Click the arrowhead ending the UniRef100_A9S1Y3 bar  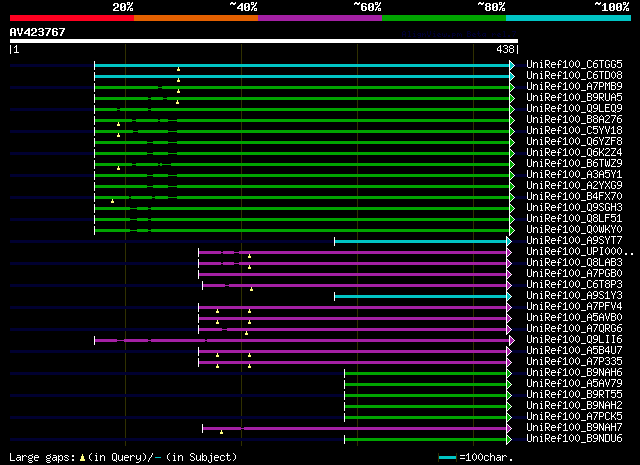pyautogui.click(x=509, y=296)
